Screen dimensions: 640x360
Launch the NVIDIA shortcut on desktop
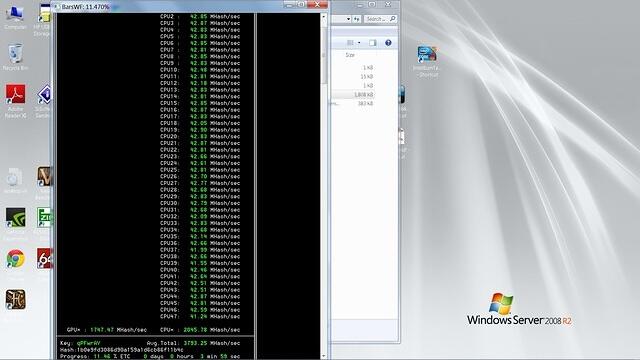(x=16, y=218)
